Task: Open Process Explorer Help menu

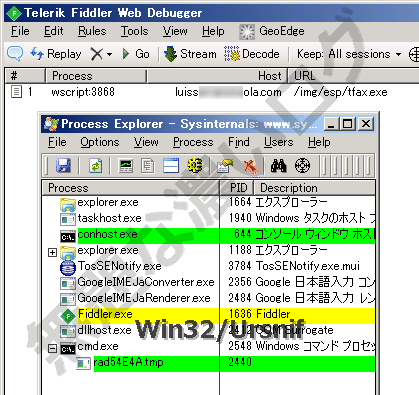Action: point(319,142)
